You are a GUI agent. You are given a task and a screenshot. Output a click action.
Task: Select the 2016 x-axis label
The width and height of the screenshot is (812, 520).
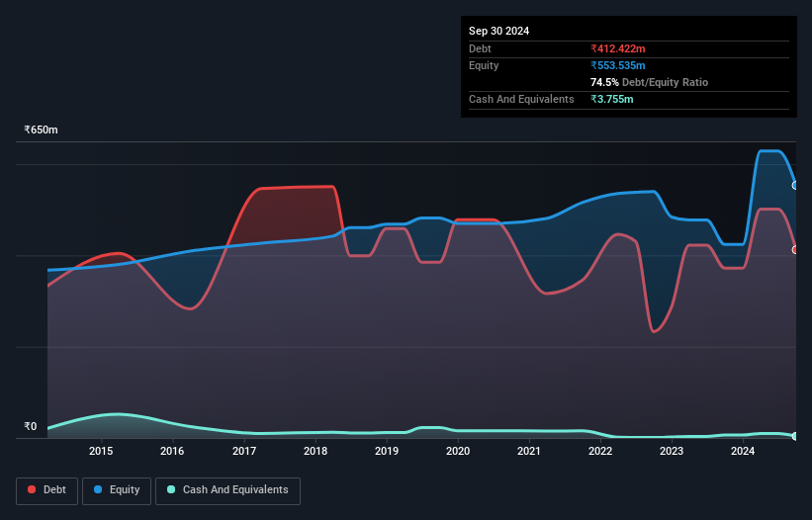(x=172, y=451)
